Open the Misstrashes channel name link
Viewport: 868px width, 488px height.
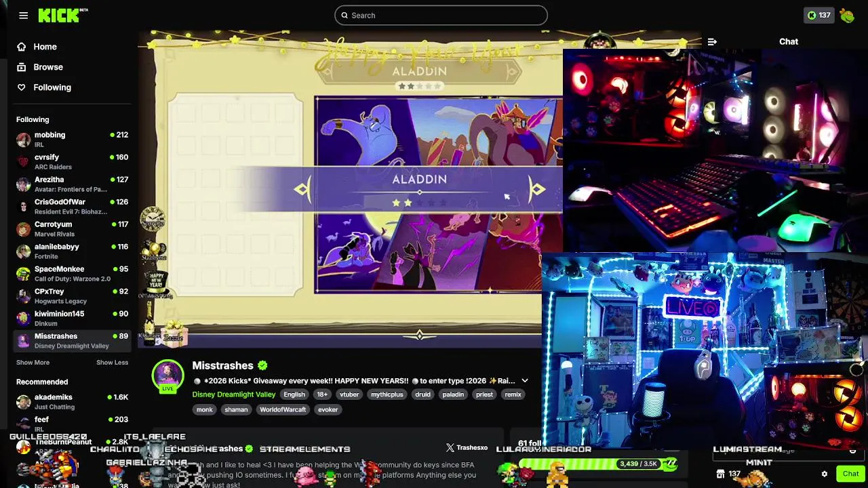[x=222, y=365]
